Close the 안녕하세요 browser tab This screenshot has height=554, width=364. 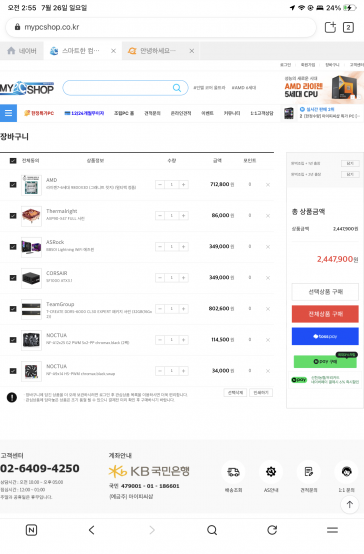(191, 51)
